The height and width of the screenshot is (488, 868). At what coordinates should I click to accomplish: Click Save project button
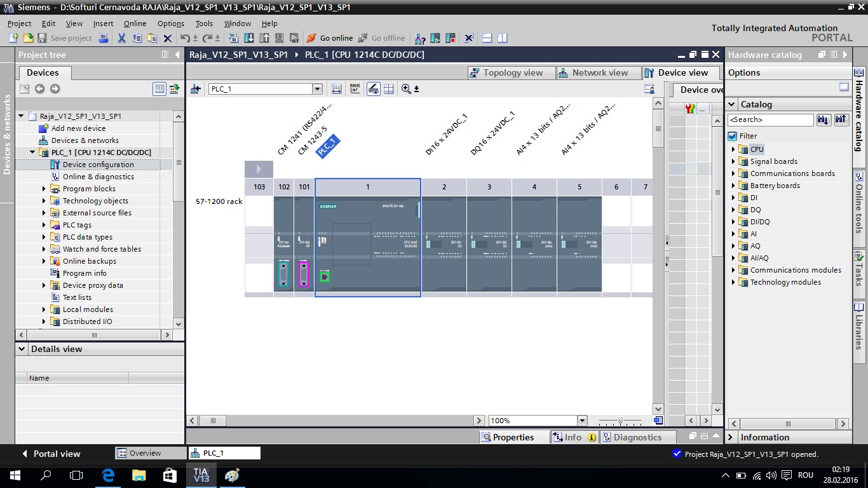click(65, 38)
